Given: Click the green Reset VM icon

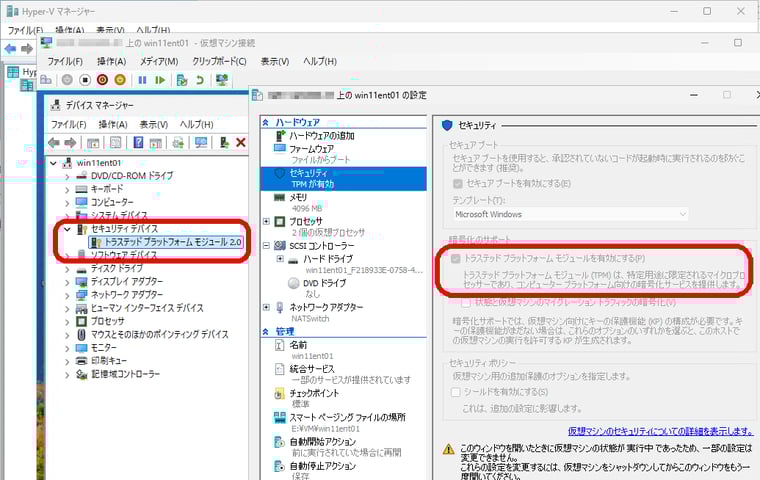Looking at the screenshot, I should [x=160, y=80].
